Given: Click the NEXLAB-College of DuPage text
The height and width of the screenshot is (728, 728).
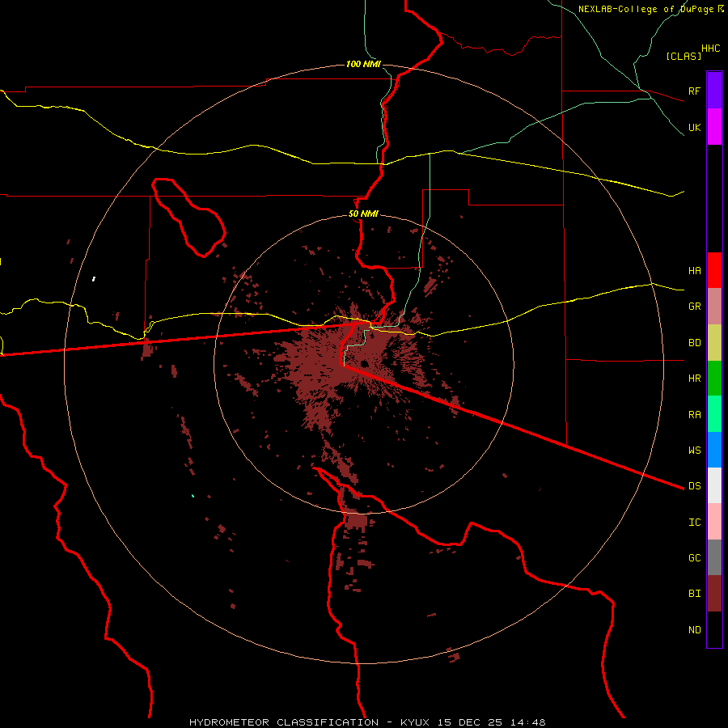Looking at the screenshot, I should point(647,9).
